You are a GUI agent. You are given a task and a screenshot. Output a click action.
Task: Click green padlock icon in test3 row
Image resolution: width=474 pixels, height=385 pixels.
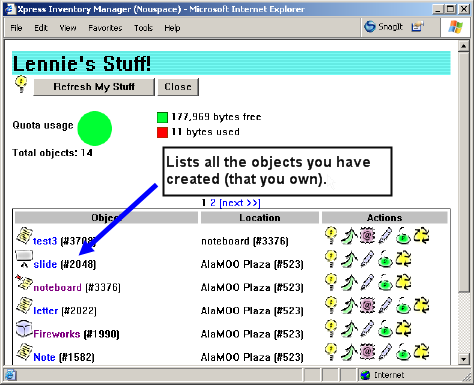point(403,236)
